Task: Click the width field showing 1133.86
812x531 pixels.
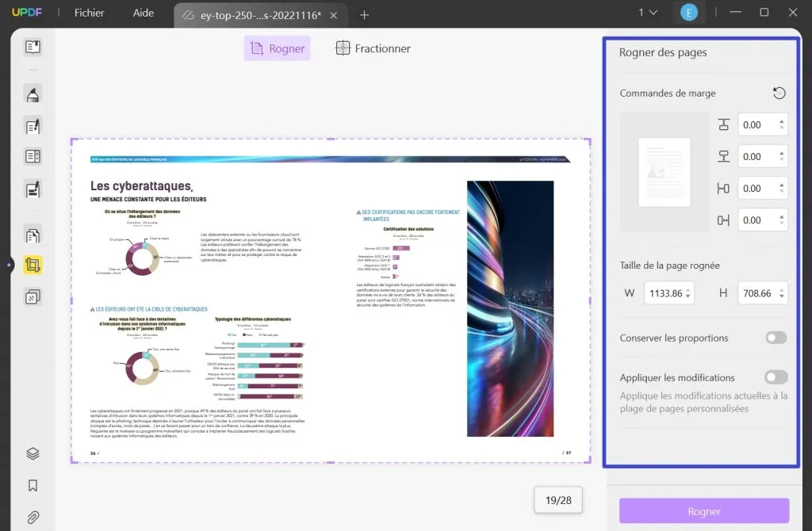Action: coord(669,293)
